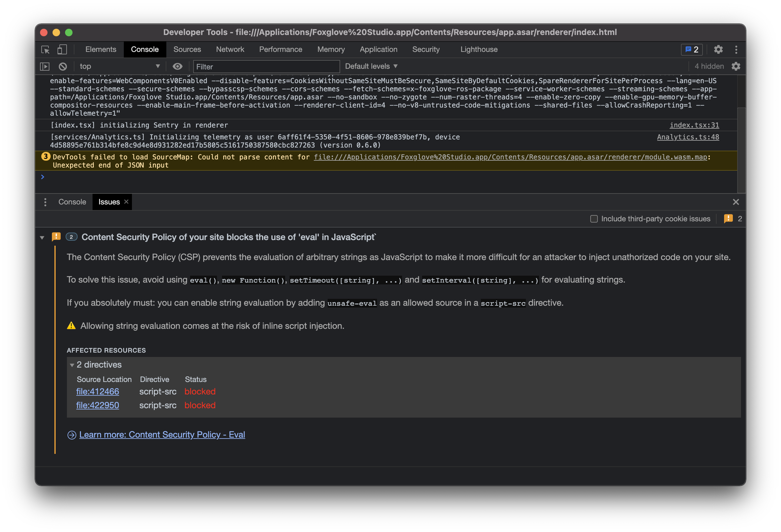Open the customize DevTools three-dot menu
The image size is (781, 532).
click(x=736, y=49)
